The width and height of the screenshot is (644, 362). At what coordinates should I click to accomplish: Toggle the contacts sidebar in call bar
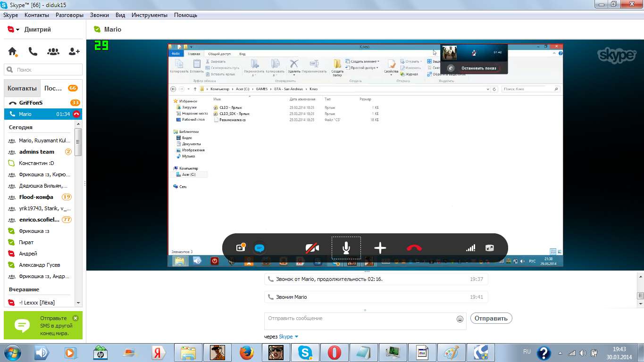[241, 247]
